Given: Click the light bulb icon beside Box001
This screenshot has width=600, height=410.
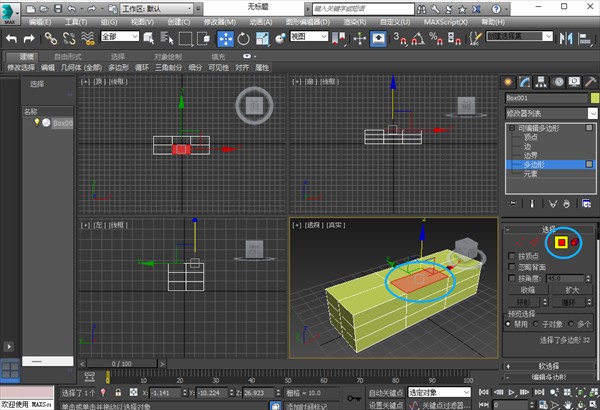Looking at the screenshot, I should click(37, 122).
